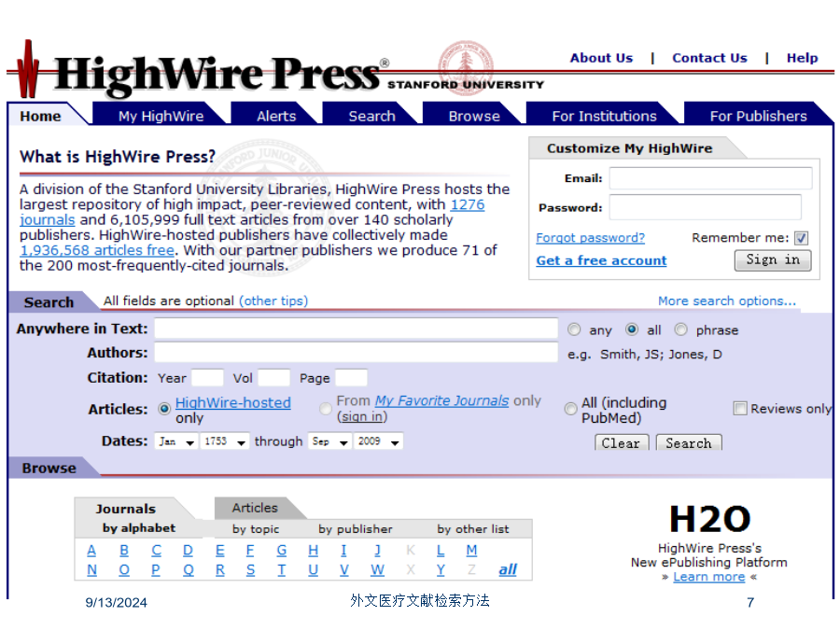The width and height of the screenshot is (840, 630).
Task: Select the any radio button
Action: [x=574, y=329]
